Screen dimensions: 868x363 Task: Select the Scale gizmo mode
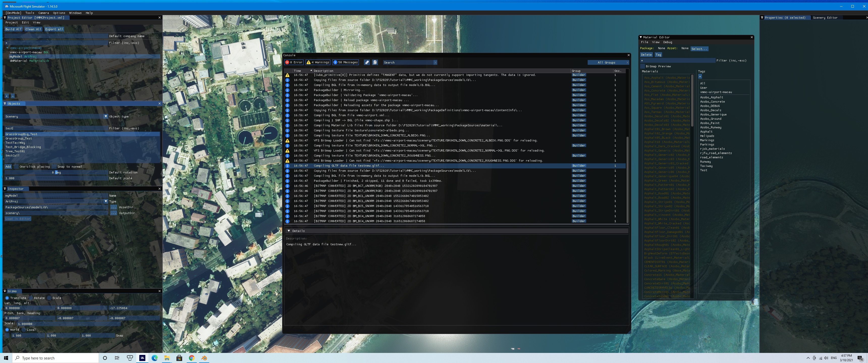(49, 298)
